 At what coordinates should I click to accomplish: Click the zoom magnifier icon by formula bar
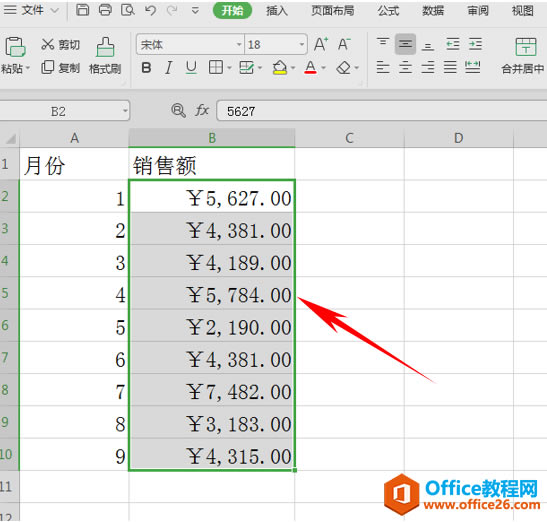tap(178, 111)
